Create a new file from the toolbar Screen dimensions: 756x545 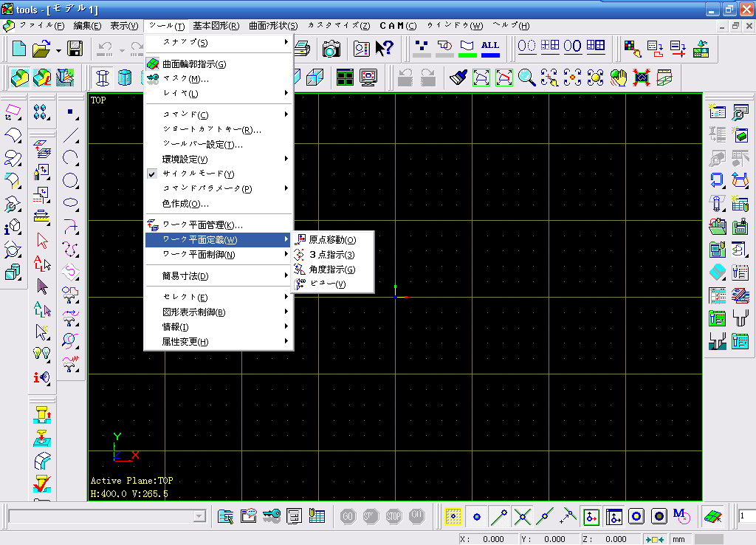click(x=18, y=48)
